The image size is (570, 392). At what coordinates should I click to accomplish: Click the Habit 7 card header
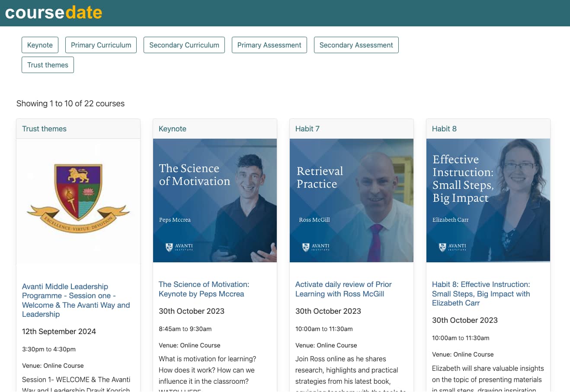[x=307, y=129]
